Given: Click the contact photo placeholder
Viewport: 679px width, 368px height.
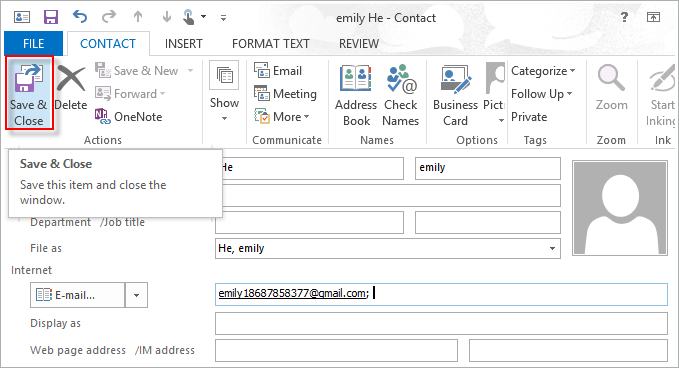Looking at the screenshot, I should [620, 208].
